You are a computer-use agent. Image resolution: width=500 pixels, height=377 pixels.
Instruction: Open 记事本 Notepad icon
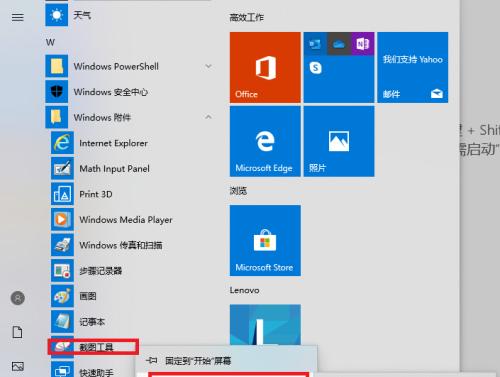pos(62,322)
